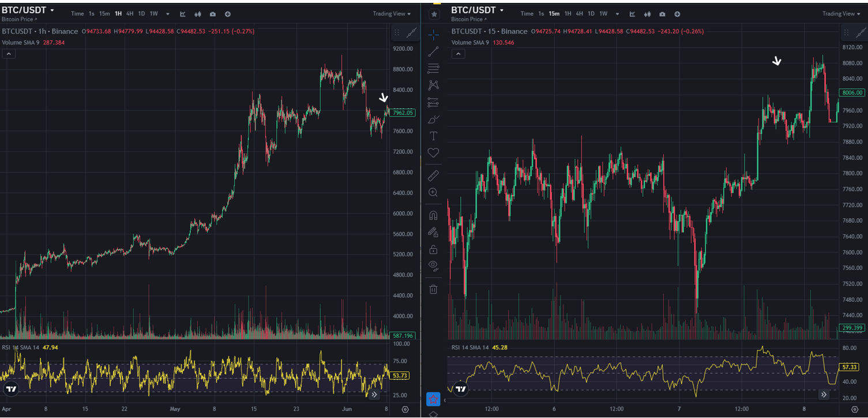This screenshot has height=418, width=868.
Task: Select 4H interval on left chart
Action: 130,14
